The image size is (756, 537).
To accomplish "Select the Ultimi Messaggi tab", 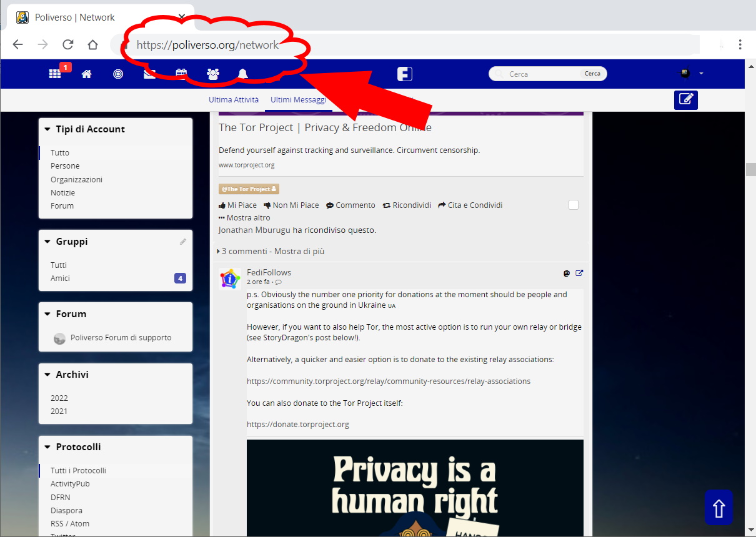I will pyautogui.click(x=298, y=100).
